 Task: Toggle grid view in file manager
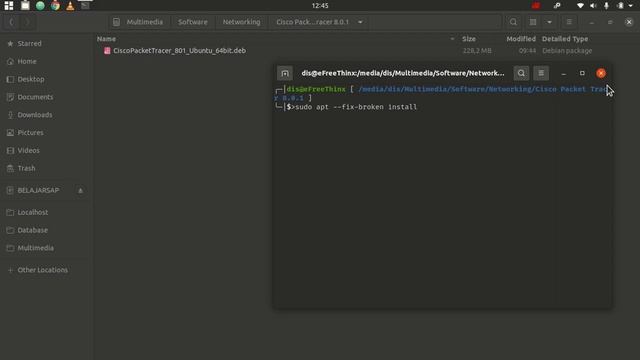point(533,22)
